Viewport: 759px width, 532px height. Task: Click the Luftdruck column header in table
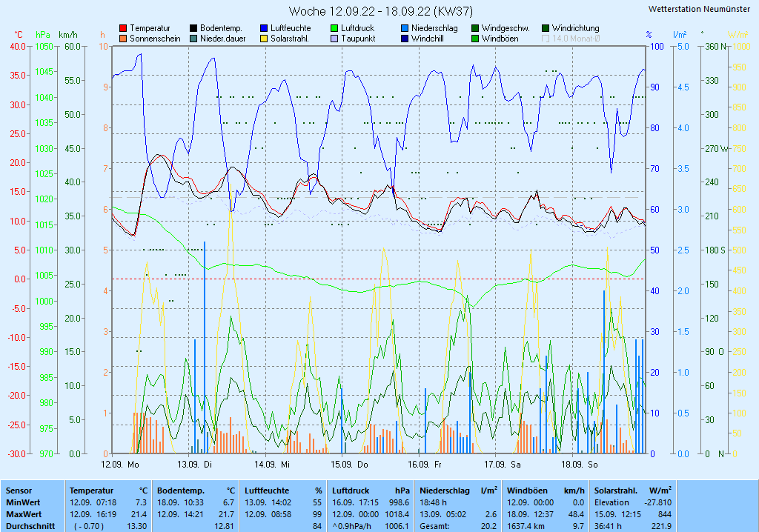351,491
